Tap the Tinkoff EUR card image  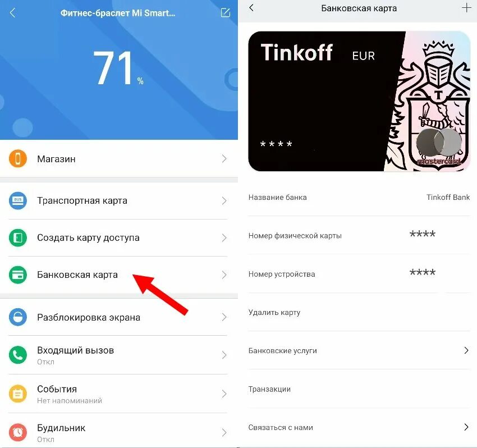359,101
